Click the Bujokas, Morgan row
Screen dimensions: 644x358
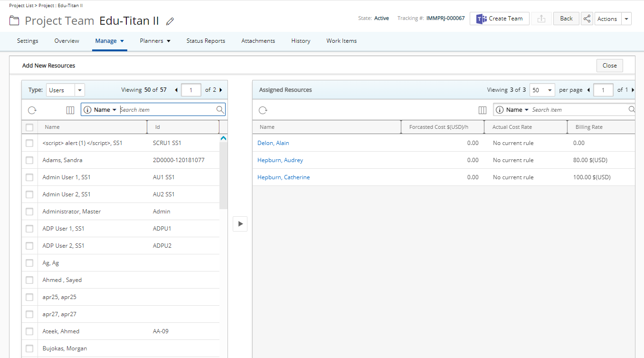click(121, 348)
